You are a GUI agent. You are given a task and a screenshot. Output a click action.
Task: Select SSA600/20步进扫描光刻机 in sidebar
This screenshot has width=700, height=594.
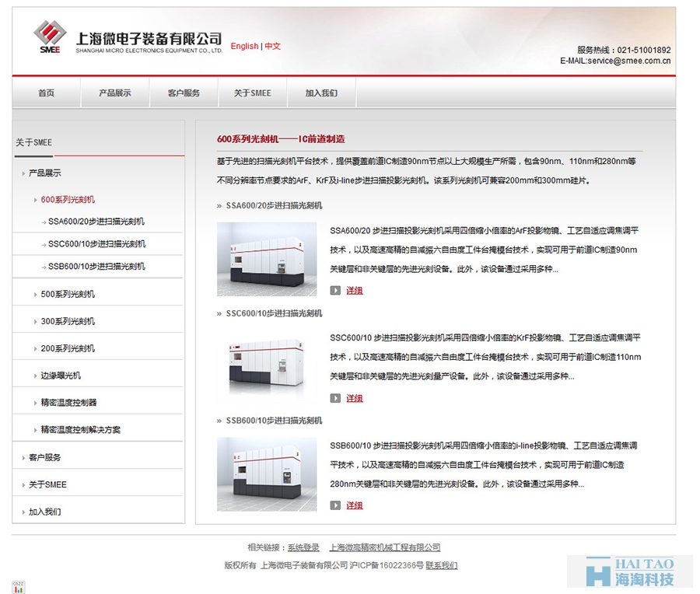pos(96,222)
